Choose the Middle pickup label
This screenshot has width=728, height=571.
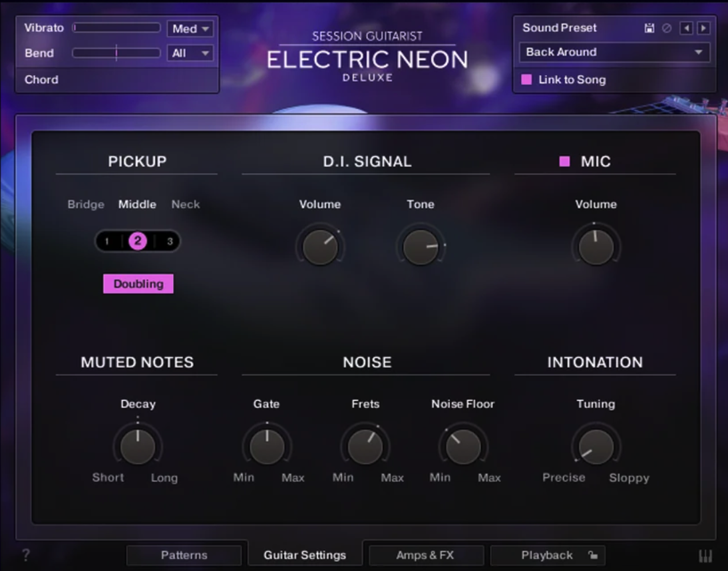138,204
